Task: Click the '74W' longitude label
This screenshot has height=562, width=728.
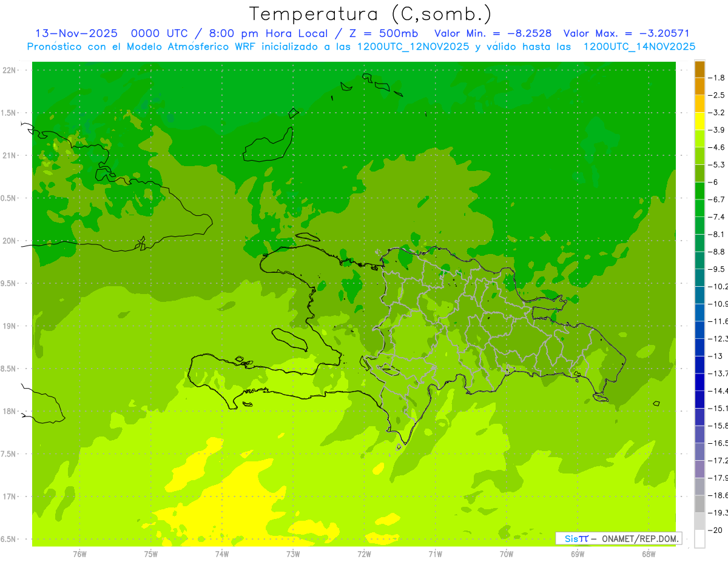Action: 221,554
